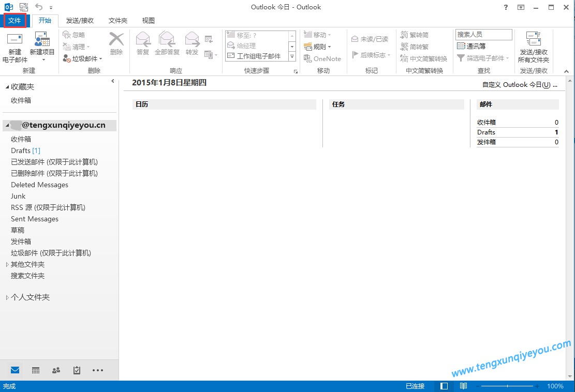This screenshot has width=575, height=392.
Task: Expand the 个人文件夹 tree node
Action: point(7,297)
